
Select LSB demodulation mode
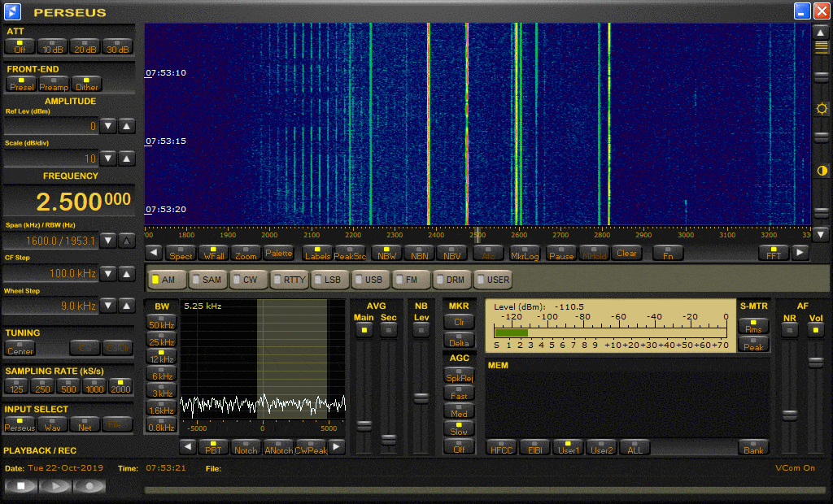330,280
